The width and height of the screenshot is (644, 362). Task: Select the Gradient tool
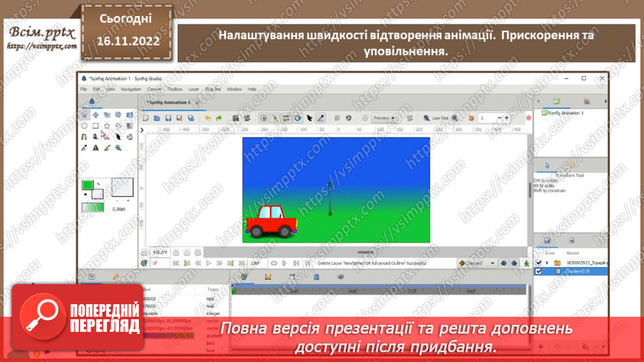[130, 126]
